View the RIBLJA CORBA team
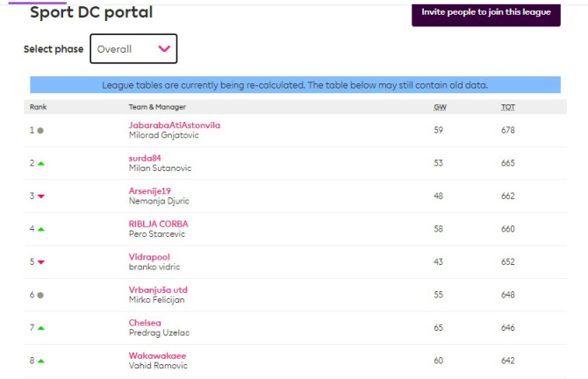Image resolution: width=588 pixels, height=379 pixels. (x=158, y=224)
